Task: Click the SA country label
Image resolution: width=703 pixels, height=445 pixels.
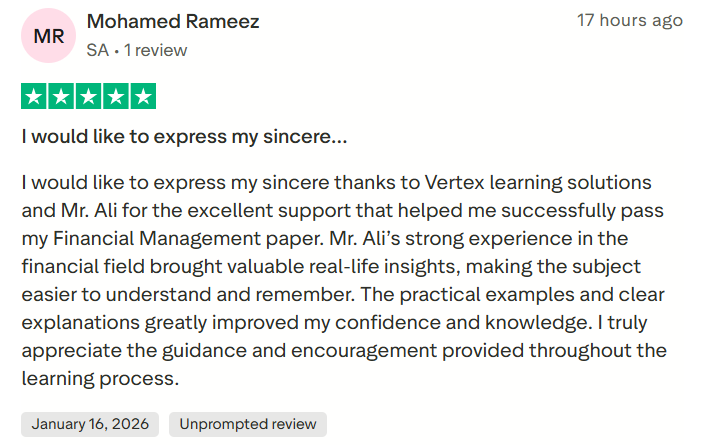Action: click(98, 49)
